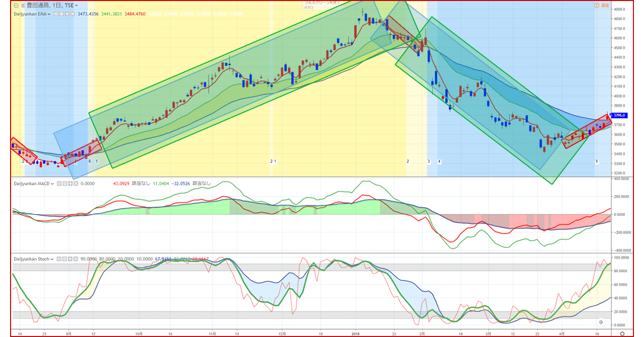Click the current price label 3795.0
The height and width of the screenshot is (337, 644).
[x=618, y=115]
